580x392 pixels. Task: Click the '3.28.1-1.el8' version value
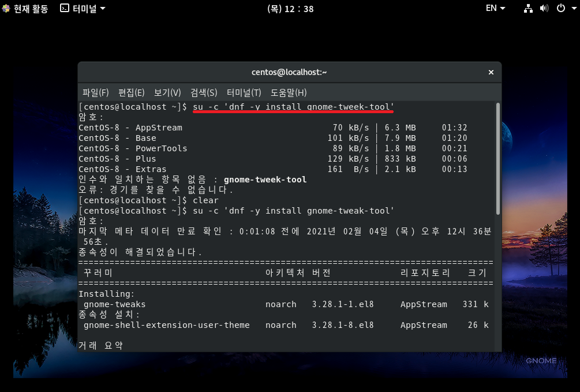click(x=343, y=304)
